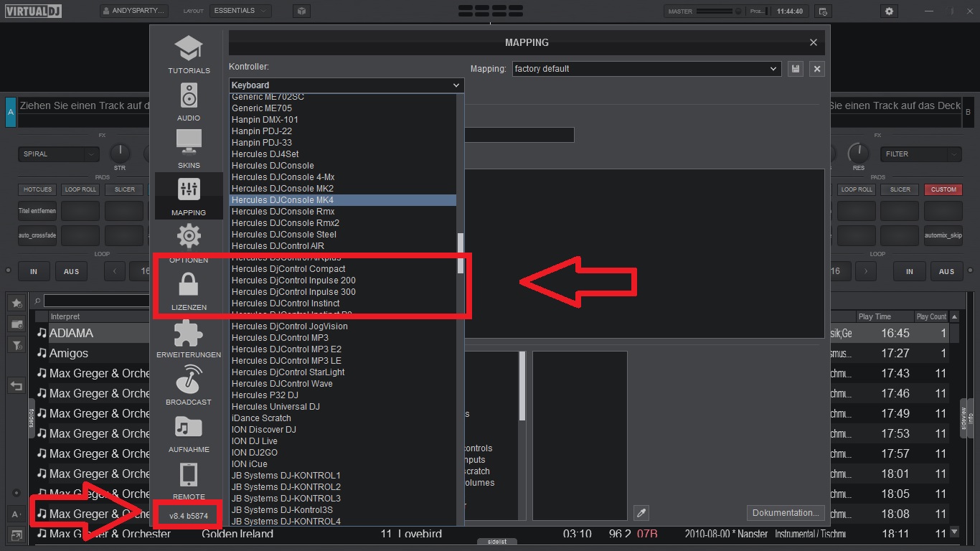
Task: Open the settings gear in the top bar
Action: pos(890,11)
